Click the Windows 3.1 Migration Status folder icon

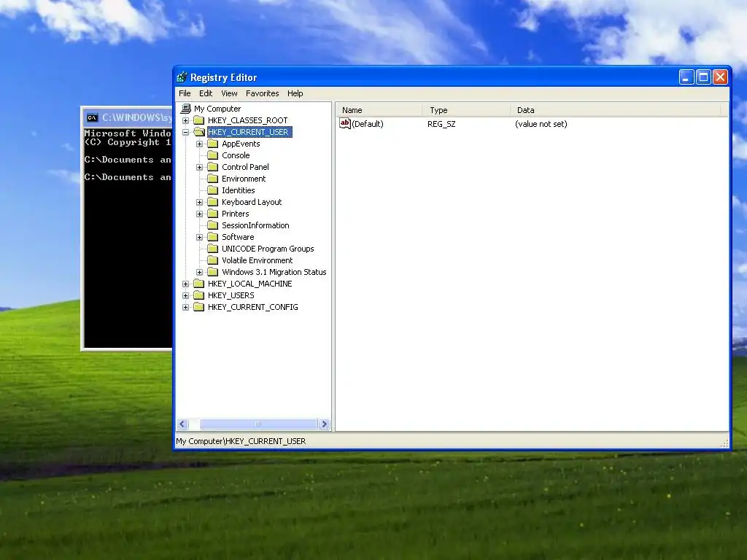click(213, 273)
